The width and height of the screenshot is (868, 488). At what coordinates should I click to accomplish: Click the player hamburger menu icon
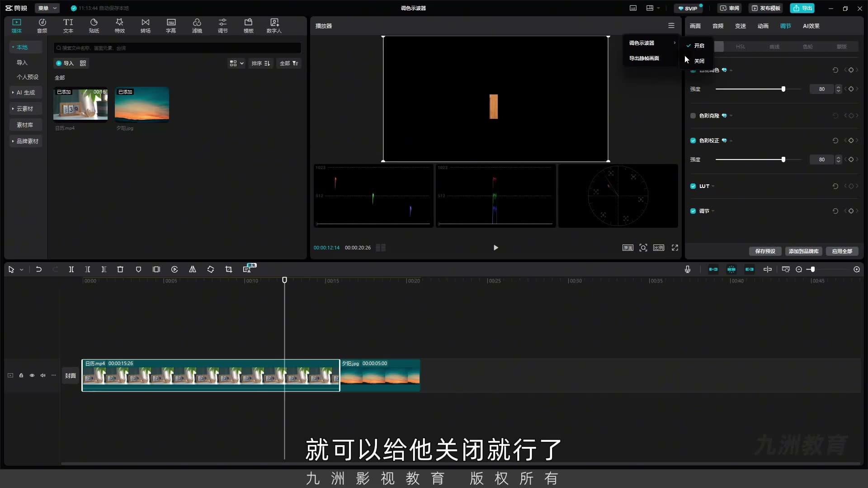671,26
